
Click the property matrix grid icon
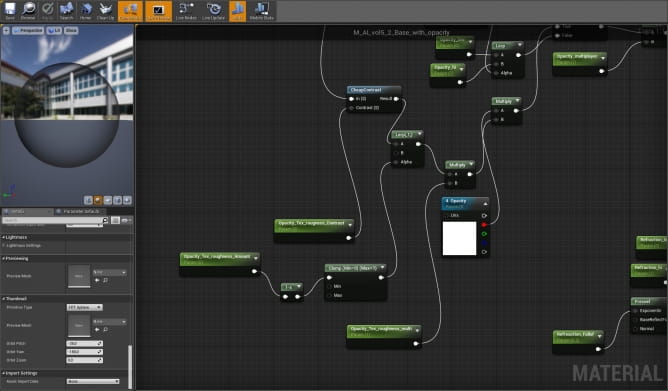(115, 220)
